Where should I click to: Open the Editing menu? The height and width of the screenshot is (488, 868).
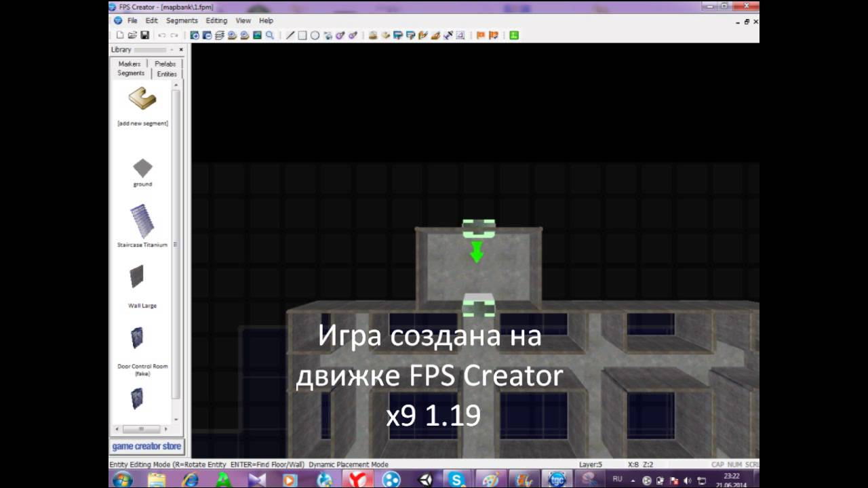(217, 21)
